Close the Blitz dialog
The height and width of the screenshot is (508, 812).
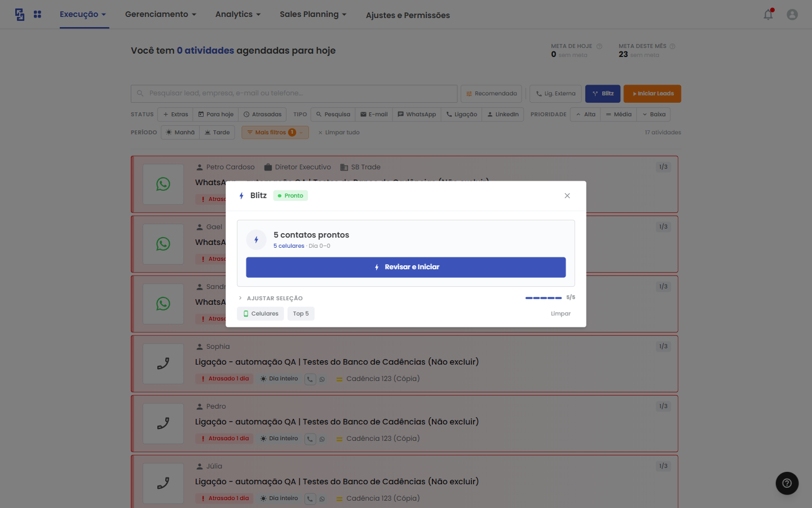pyautogui.click(x=567, y=196)
